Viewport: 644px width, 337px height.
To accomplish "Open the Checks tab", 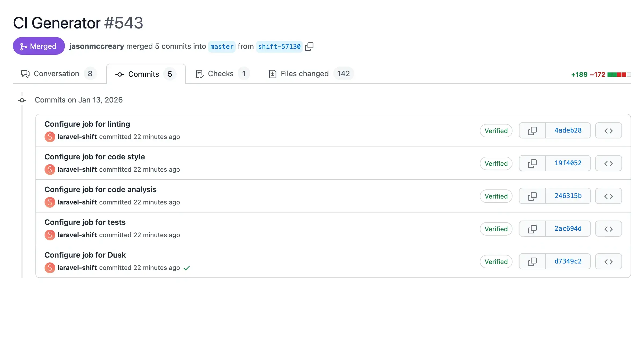I will [220, 74].
